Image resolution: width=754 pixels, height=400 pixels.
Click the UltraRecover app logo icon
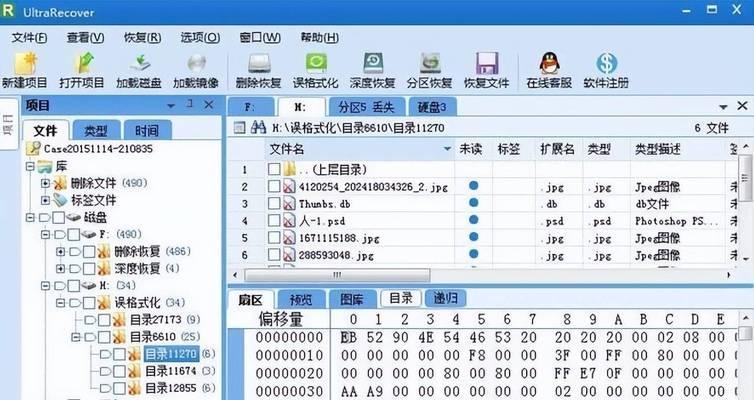tap(8, 10)
